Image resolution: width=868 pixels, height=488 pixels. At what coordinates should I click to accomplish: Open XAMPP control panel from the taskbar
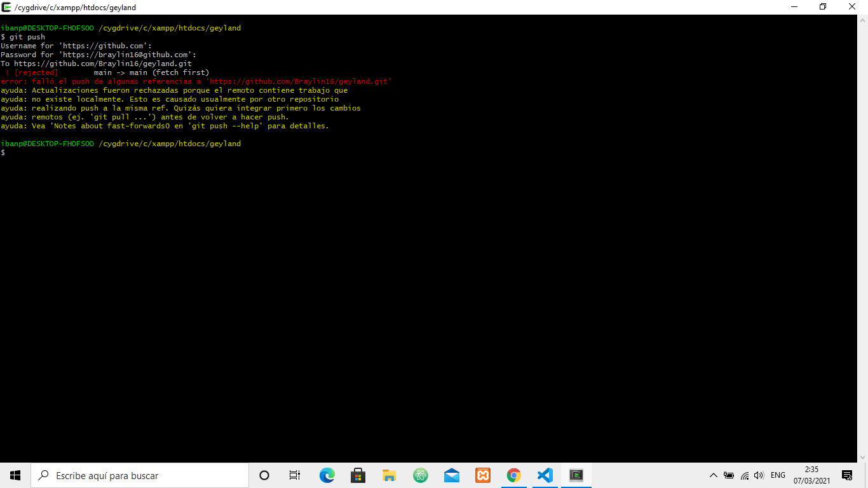tap(483, 475)
